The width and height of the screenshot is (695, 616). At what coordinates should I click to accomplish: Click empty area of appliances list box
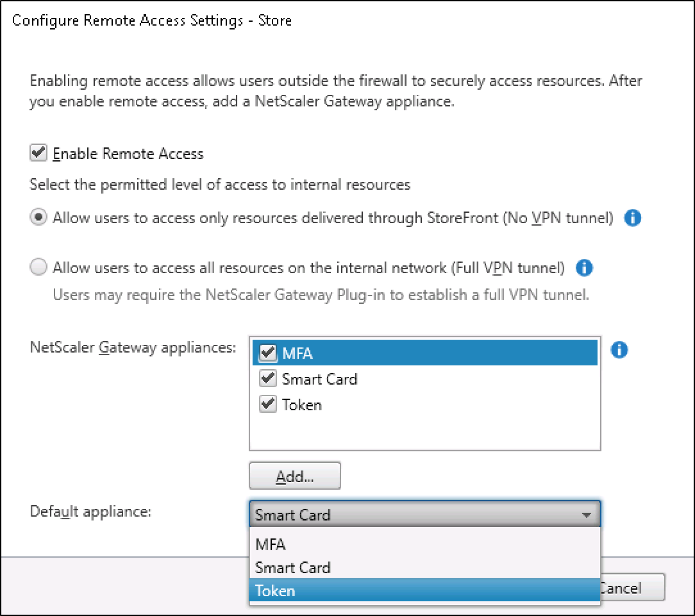tap(423, 434)
